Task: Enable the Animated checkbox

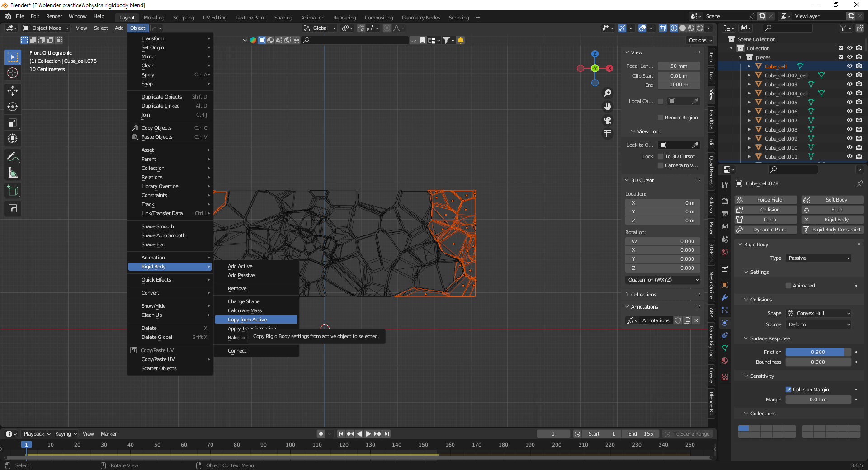Action: pyautogui.click(x=788, y=286)
